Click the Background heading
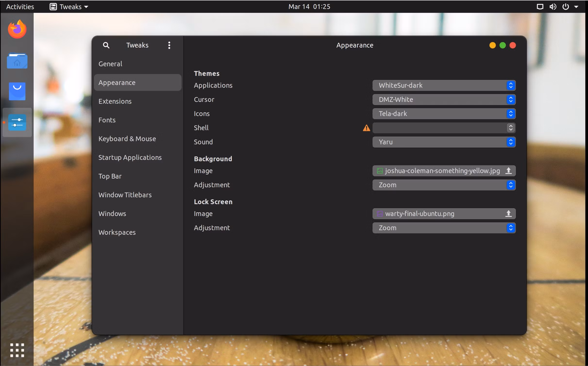Image resolution: width=588 pixels, height=366 pixels. pos(213,159)
